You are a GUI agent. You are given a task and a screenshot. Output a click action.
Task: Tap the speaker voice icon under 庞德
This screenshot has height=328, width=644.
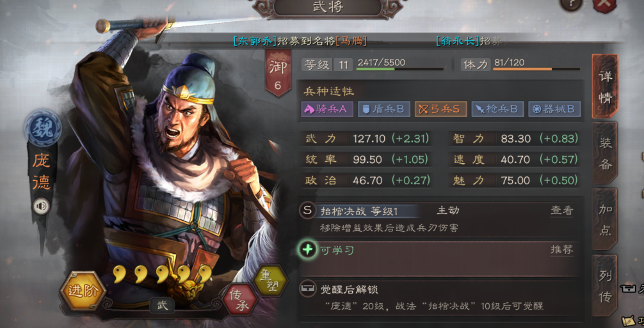(x=42, y=207)
